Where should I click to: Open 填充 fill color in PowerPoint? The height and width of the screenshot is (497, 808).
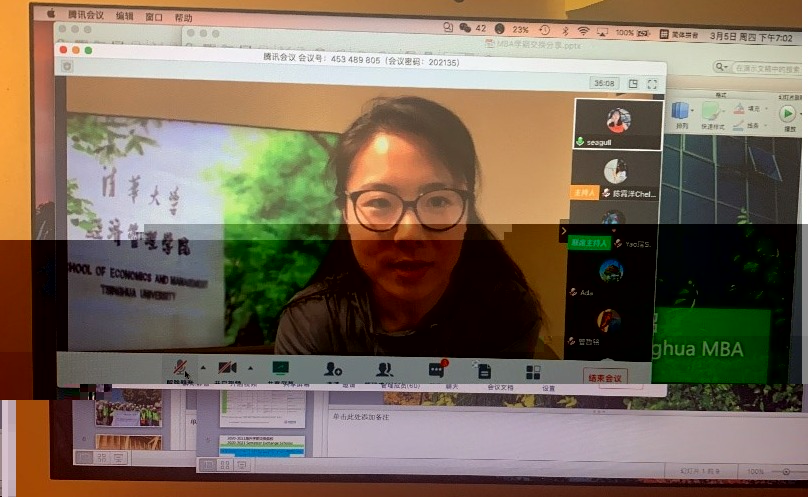(746, 108)
